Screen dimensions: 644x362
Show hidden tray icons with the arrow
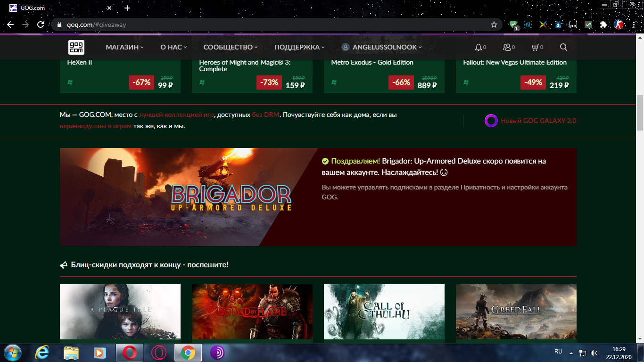pos(571,353)
